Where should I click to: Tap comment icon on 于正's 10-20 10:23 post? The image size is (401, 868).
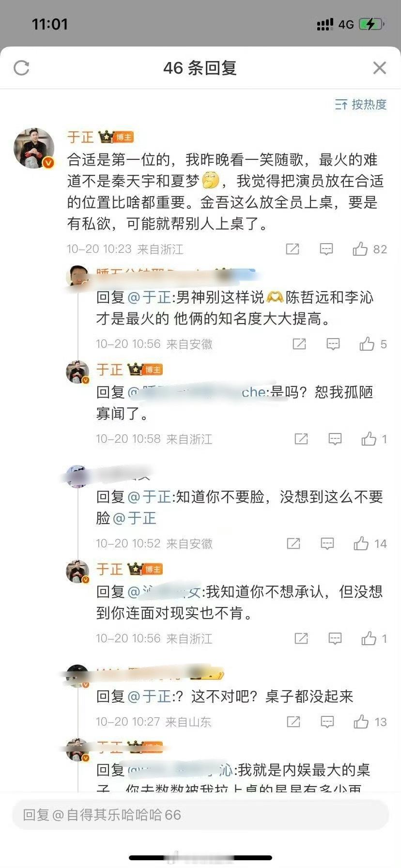click(x=326, y=249)
